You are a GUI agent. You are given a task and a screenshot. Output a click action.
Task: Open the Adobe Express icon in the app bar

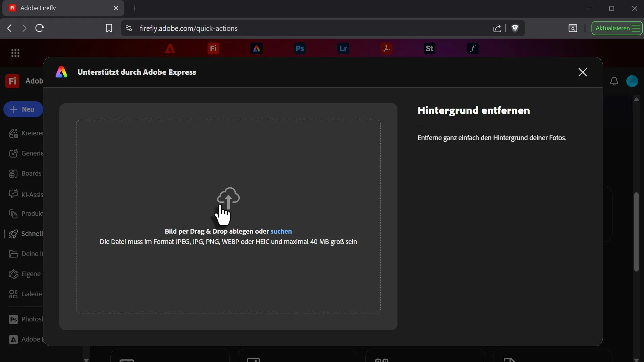pyautogui.click(x=257, y=49)
